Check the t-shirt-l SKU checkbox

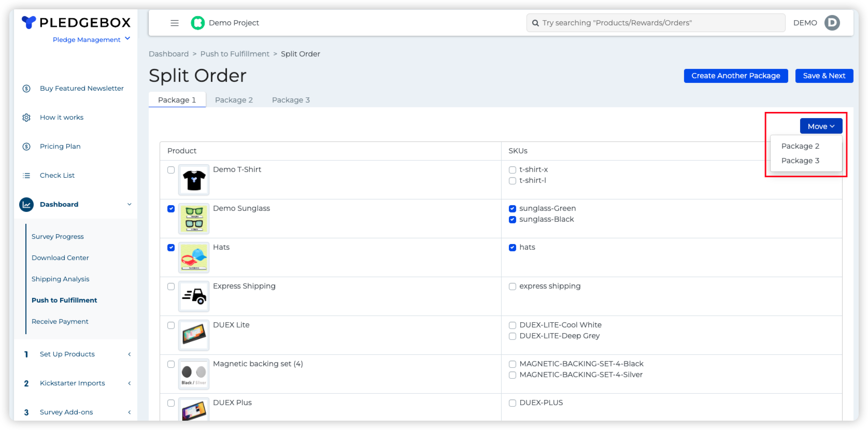(513, 181)
